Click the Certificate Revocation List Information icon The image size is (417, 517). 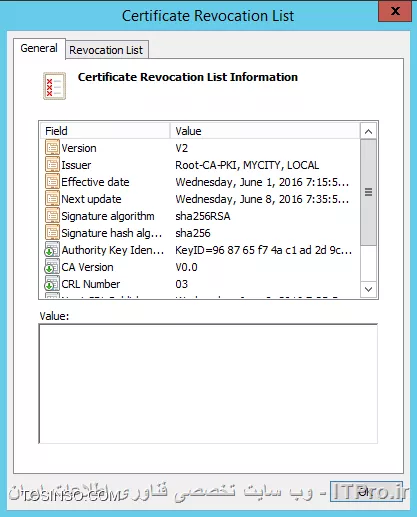[x=54, y=86]
